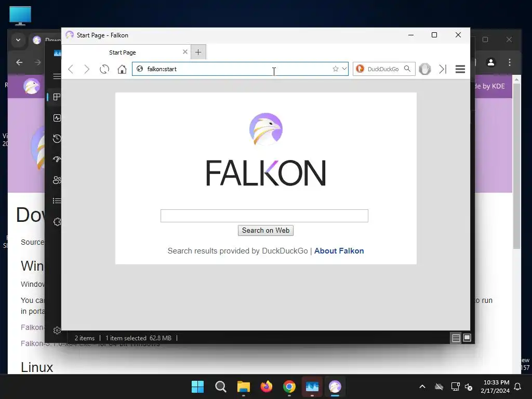Open File Explorer from the taskbar
This screenshot has width=532, height=399.
[244, 387]
